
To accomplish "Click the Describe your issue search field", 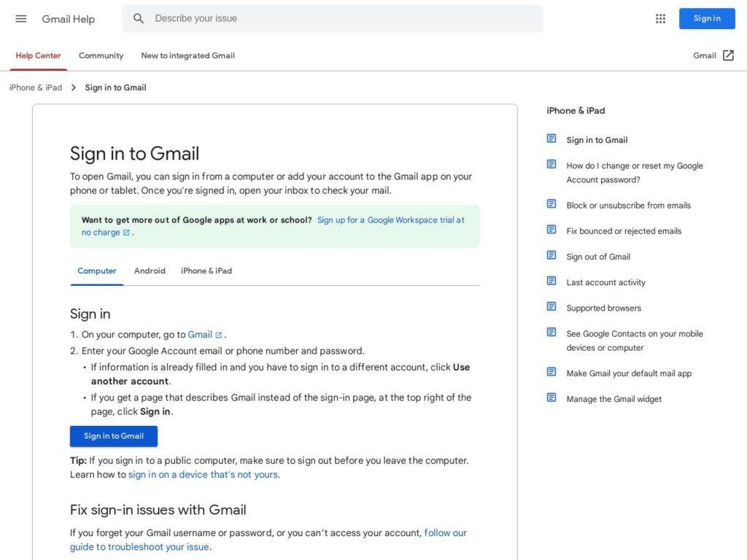I will [197, 18].
